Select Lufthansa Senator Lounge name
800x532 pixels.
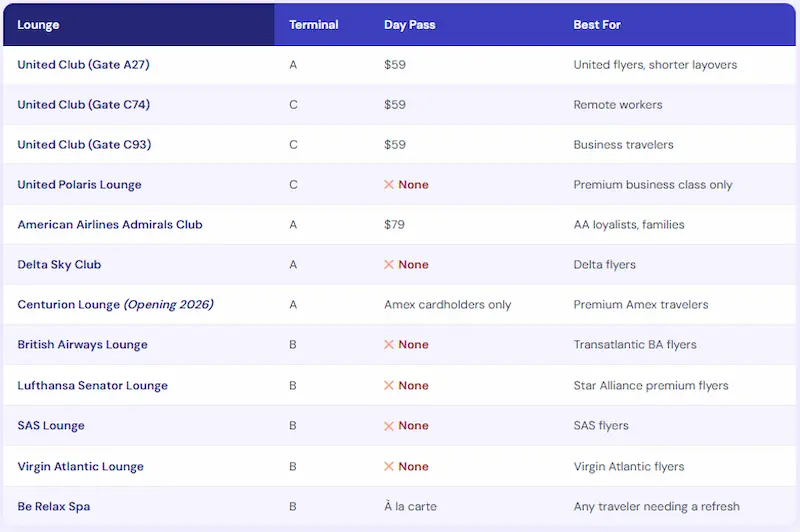[x=93, y=386]
